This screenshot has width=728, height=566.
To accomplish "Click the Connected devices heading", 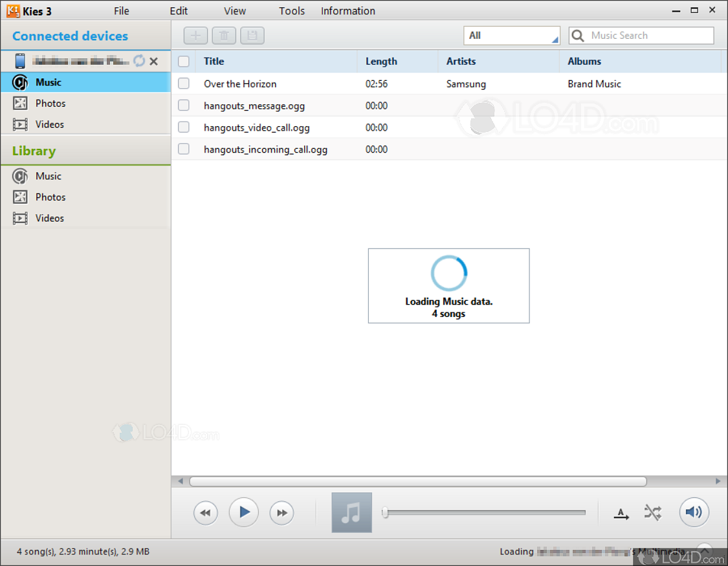I will [x=70, y=36].
